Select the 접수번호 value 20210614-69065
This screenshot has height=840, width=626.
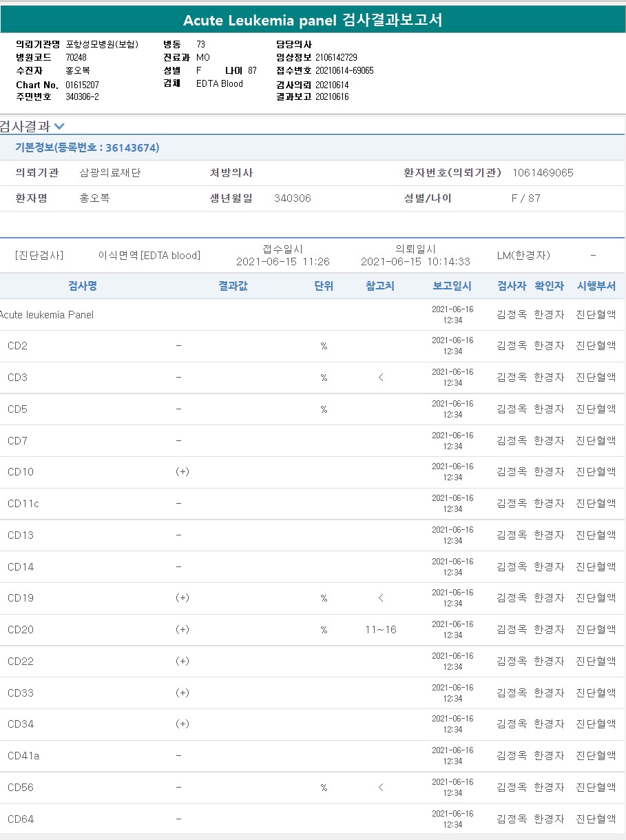[344, 70]
